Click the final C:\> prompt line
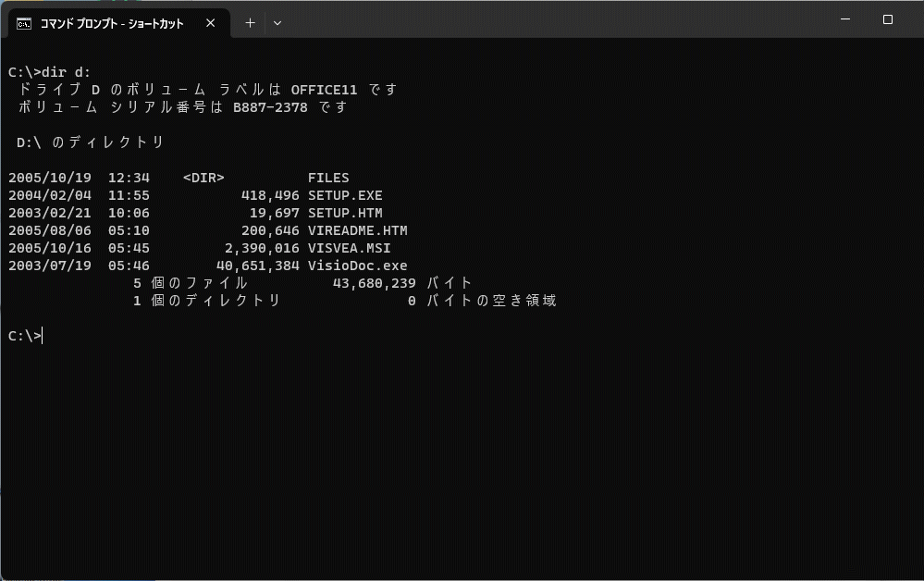Image resolution: width=924 pixels, height=581 pixels. pyautogui.click(x=25, y=336)
